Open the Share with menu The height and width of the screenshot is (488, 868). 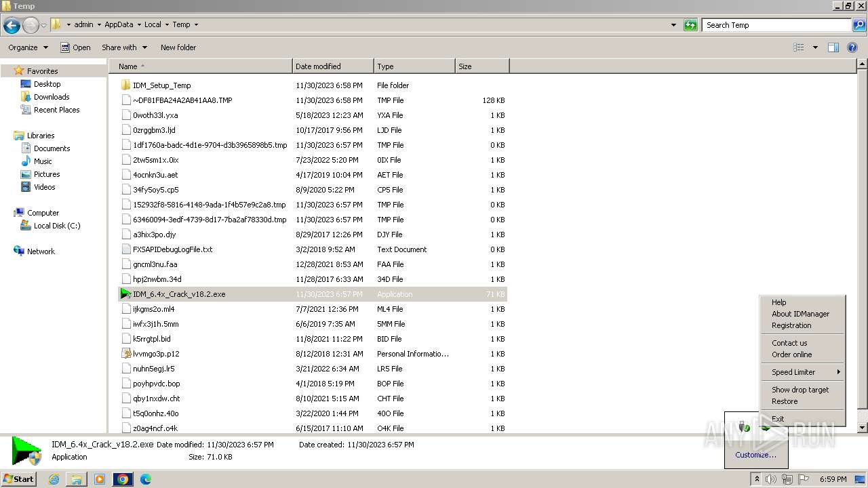(125, 47)
